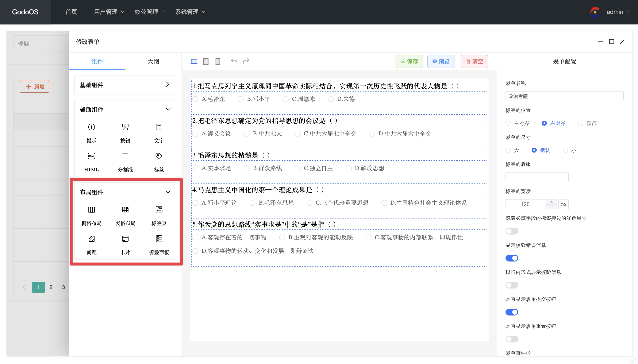The image size is (638, 364).
Task: Expand the 基础组件 section
Action: (125, 85)
